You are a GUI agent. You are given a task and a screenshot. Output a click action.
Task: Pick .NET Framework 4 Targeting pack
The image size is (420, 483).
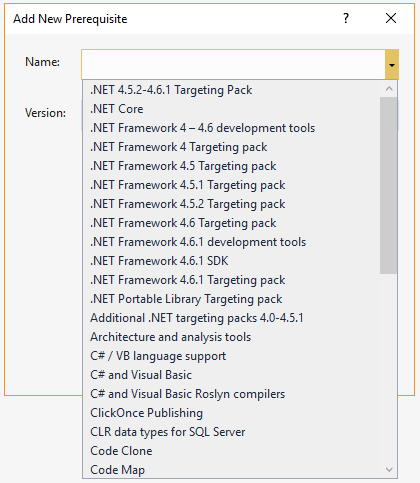click(x=231, y=147)
